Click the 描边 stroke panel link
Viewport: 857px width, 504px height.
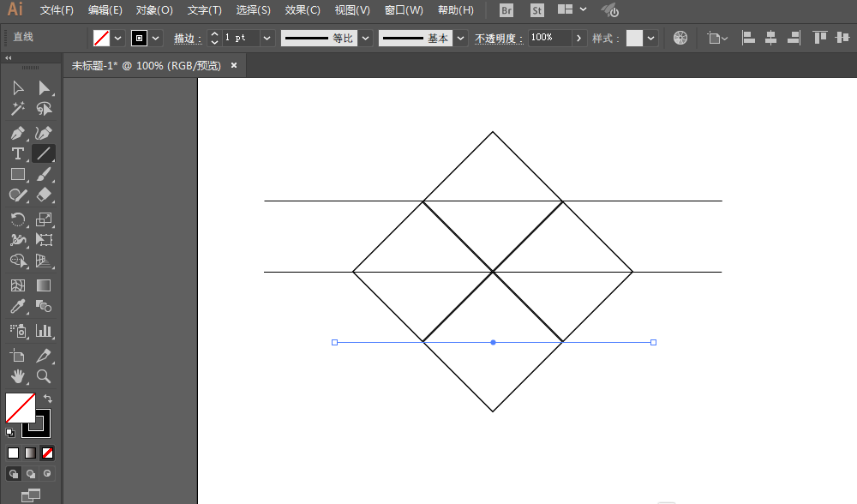click(x=186, y=39)
